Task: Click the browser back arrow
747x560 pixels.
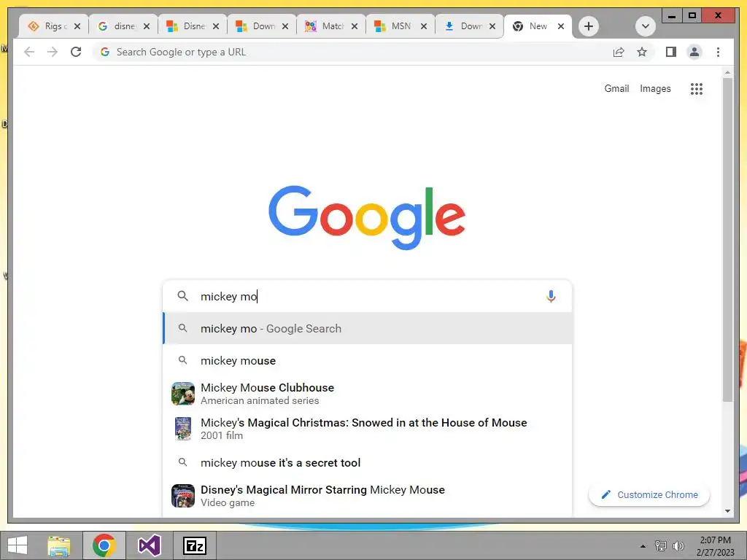Action: [29, 52]
